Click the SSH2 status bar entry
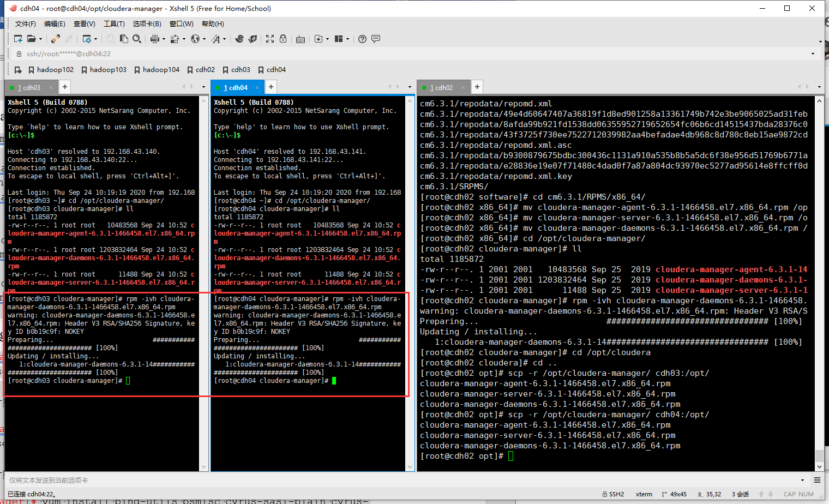 (614, 494)
